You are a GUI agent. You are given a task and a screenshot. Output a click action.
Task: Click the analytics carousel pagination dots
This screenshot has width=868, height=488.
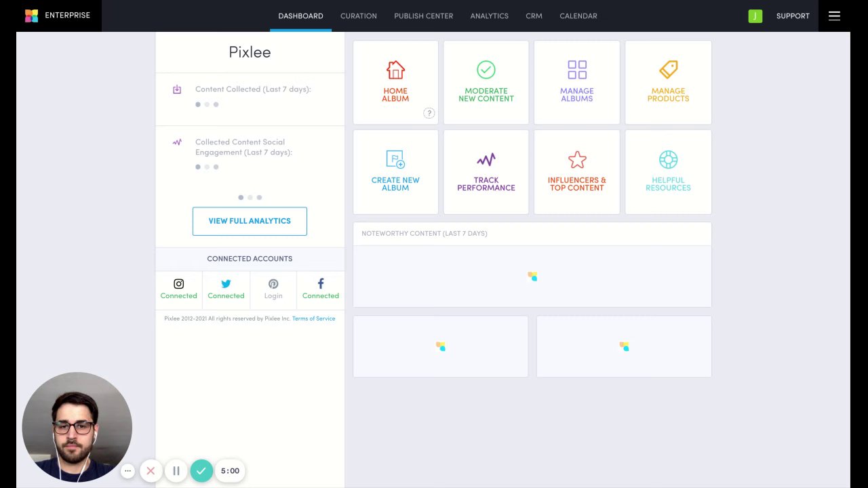click(x=250, y=197)
